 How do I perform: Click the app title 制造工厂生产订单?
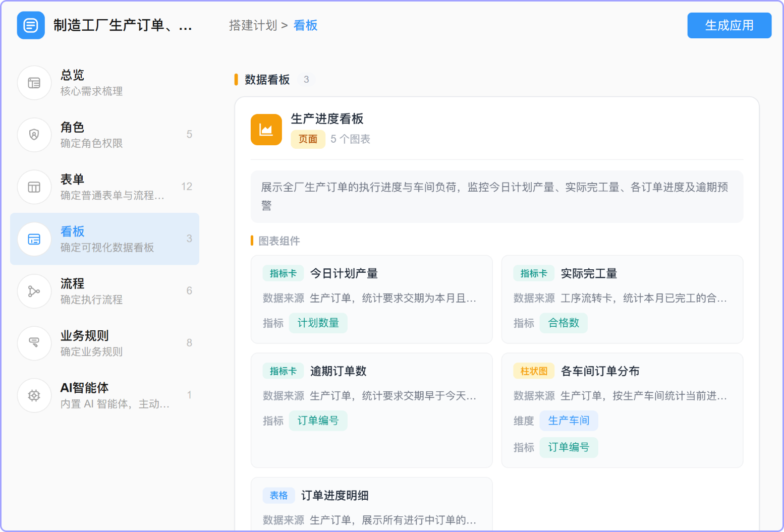[x=123, y=25]
